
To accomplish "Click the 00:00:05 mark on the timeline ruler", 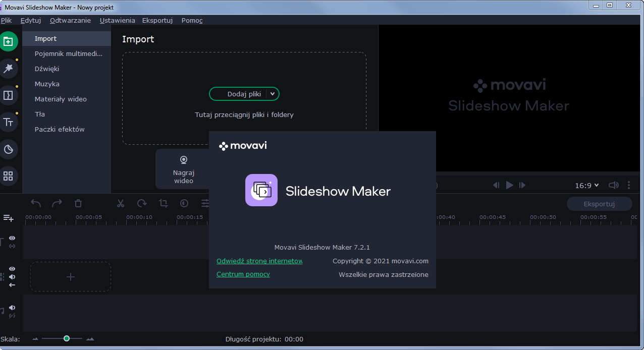I will click(x=89, y=217).
